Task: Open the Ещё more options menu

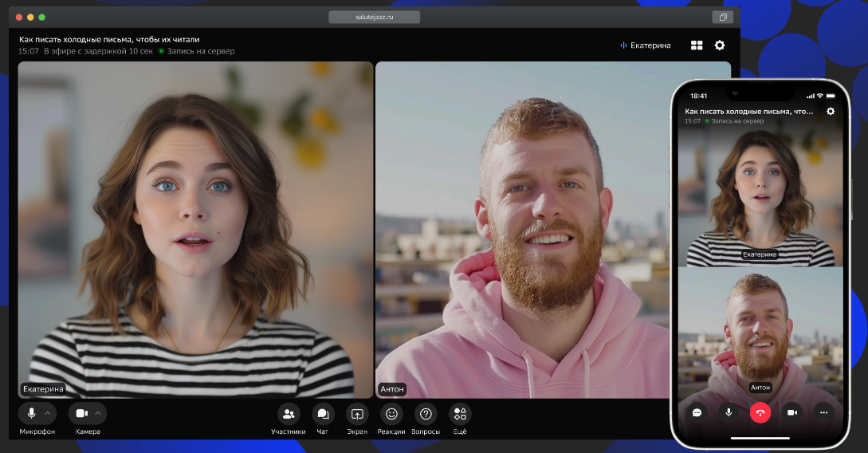Action: pos(459,414)
